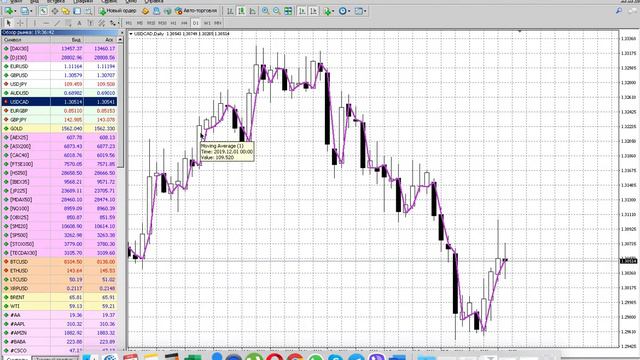Screen dimensions: 640x360
Task: Sort Market Watch by Bid column header
Action: (67, 40)
